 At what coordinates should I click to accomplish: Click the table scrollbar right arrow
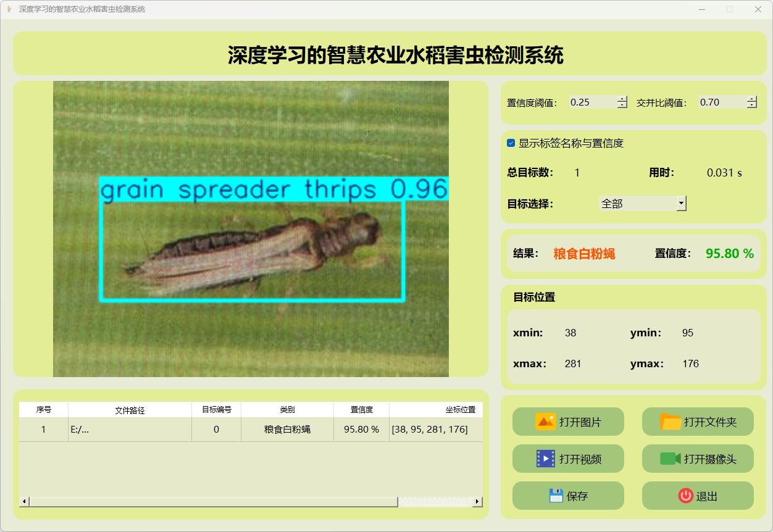[x=477, y=502]
